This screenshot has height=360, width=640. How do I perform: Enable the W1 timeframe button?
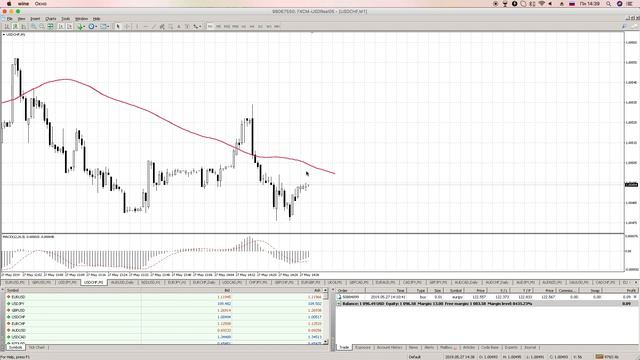pos(269,27)
